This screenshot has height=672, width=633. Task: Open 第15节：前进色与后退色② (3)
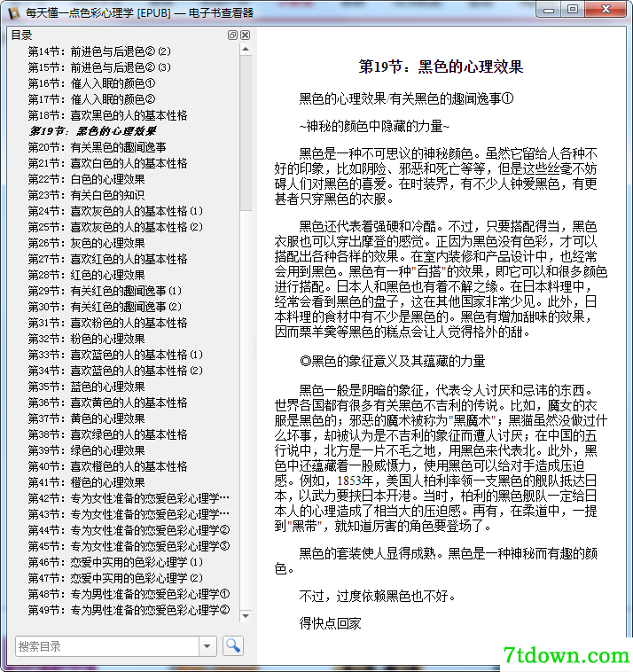[99, 67]
